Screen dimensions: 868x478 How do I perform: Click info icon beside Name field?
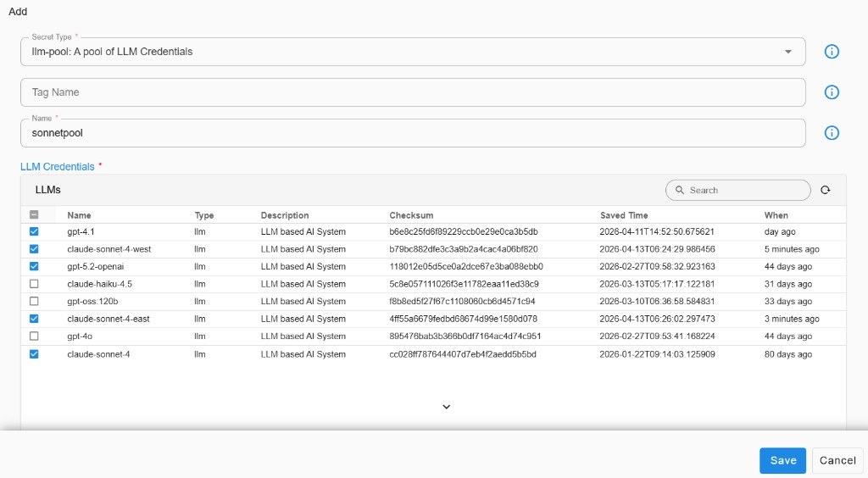click(x=832, y=133)
